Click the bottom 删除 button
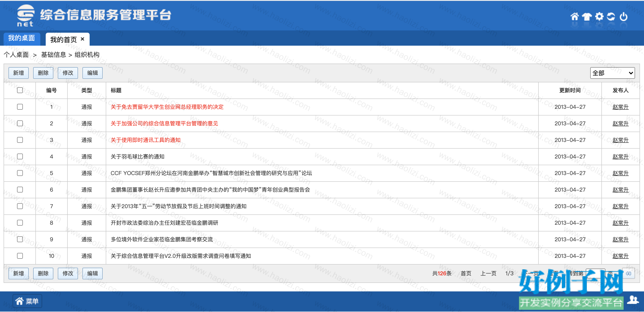 43,273
